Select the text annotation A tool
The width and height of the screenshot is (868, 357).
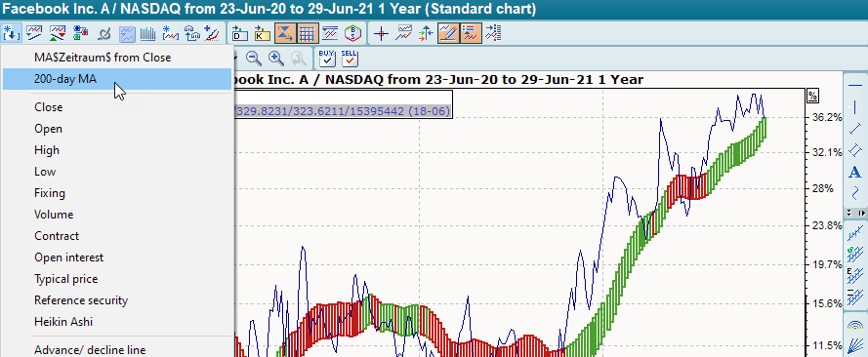click(854, 172)
